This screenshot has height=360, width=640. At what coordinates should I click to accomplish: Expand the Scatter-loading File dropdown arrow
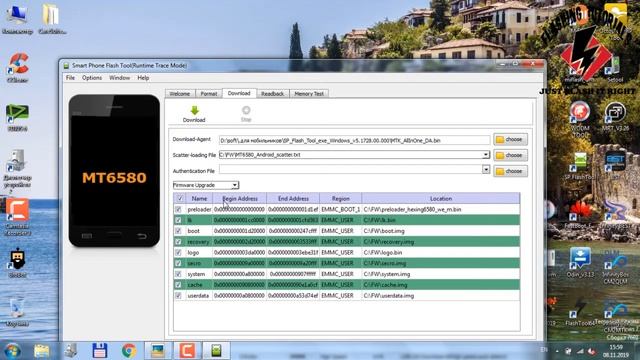pos(485,155)
